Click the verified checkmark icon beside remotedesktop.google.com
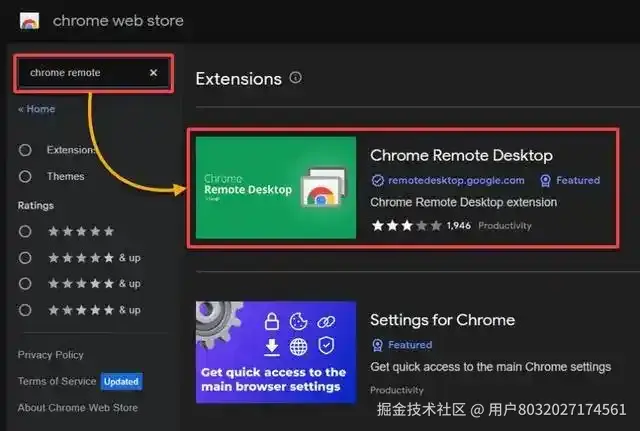Viewport: 640px width, 431px height. pyautogui.click(x=378, y=180)
